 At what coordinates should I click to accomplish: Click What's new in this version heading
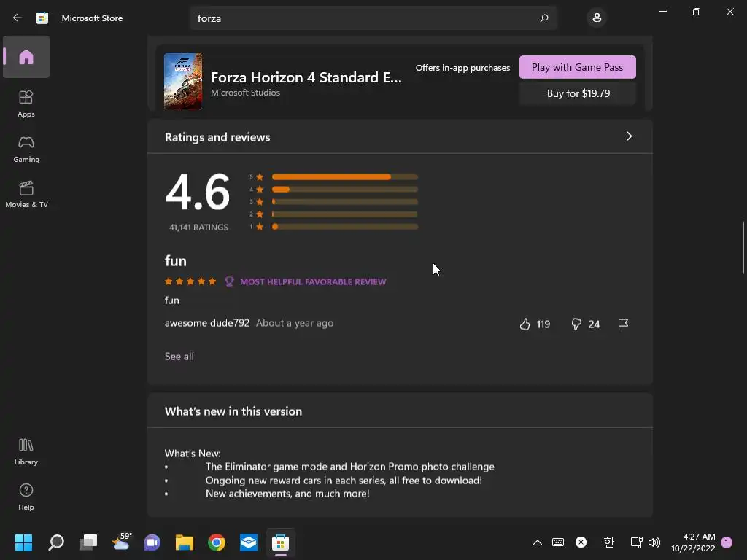pyautogui.click(x=233, y=411)
